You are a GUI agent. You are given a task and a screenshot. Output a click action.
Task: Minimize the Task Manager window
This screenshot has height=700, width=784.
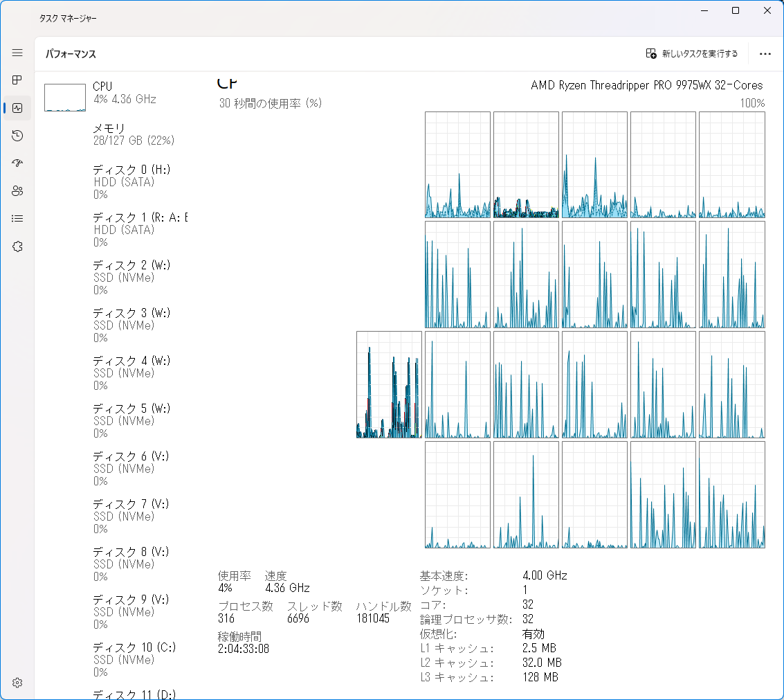coord(704,10)
